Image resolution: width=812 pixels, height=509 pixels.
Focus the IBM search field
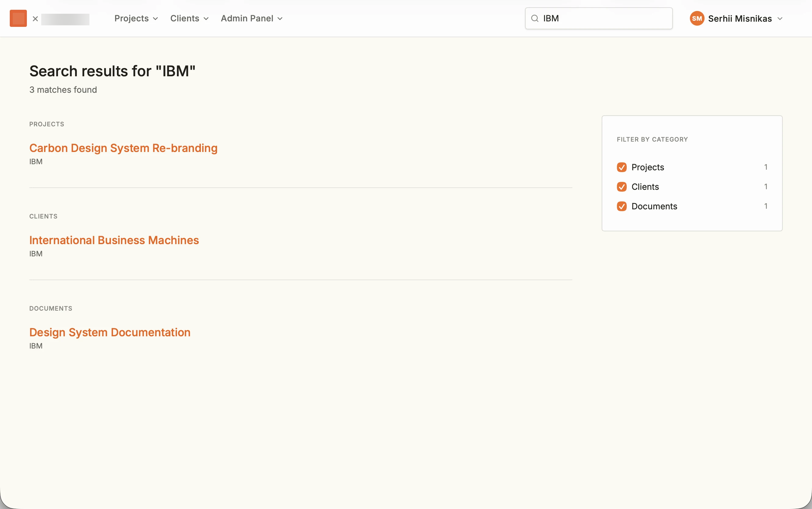[x=599, y=18]
